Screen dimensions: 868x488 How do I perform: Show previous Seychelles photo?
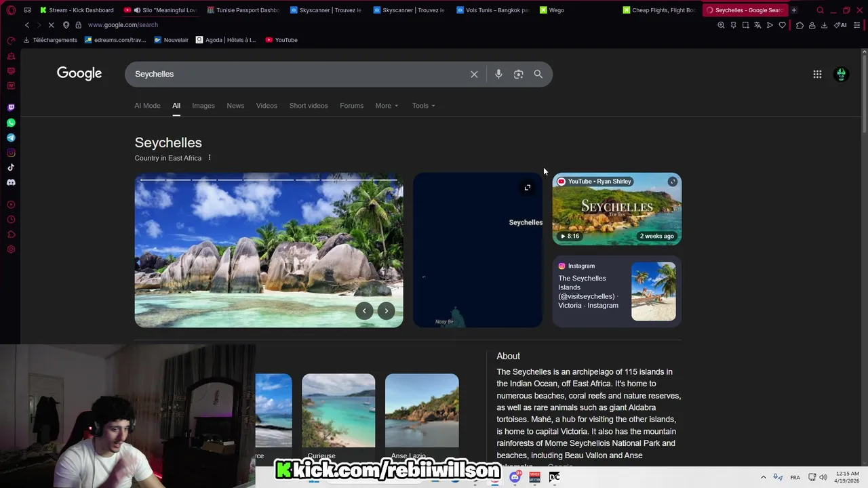pos(364,311)
